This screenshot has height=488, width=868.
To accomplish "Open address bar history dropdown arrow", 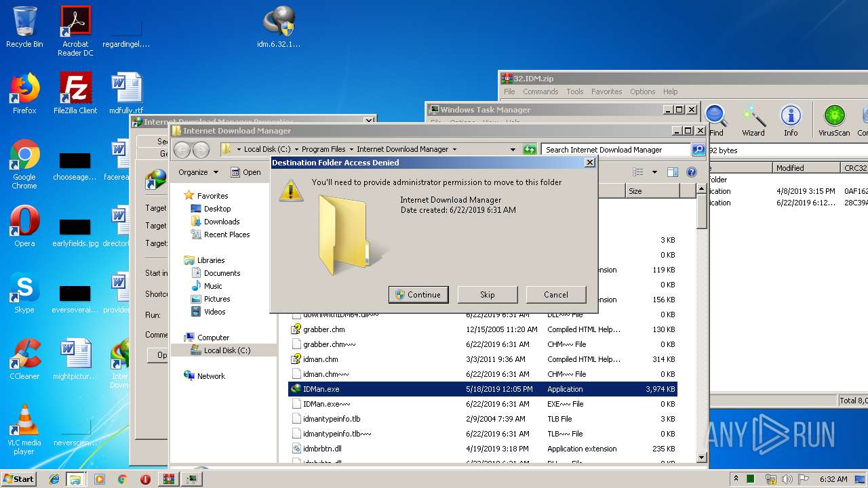I will (x=513, y=150).
